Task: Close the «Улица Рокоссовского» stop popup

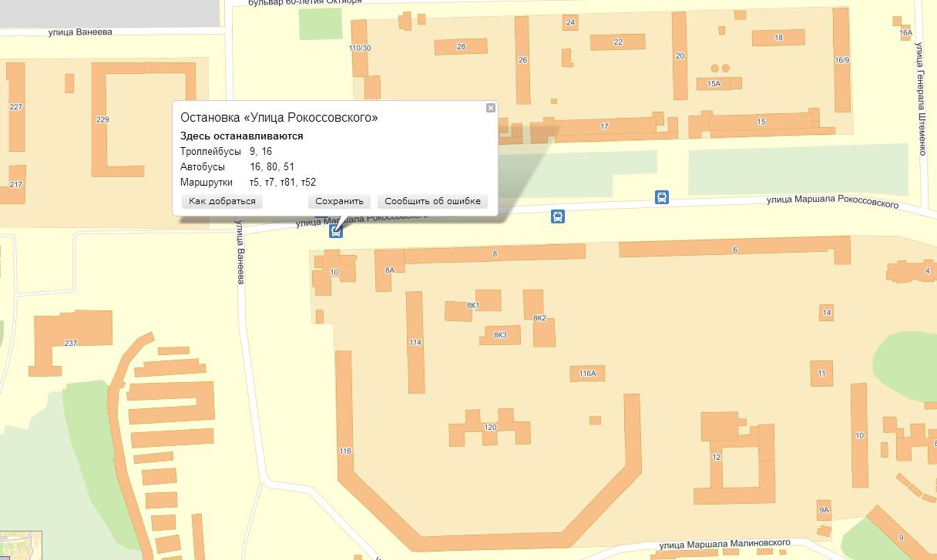Action: pyautogui.click(x=491, y=108)
